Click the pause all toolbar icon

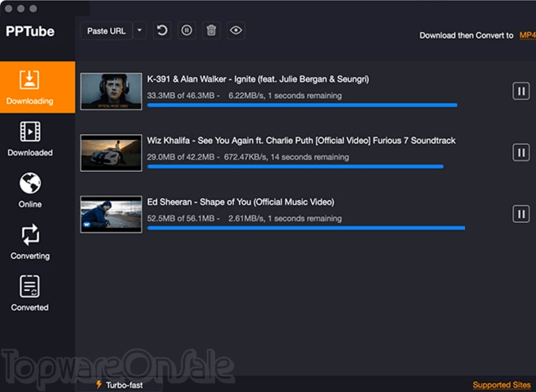pyautogui.click(x=187, y=31)
